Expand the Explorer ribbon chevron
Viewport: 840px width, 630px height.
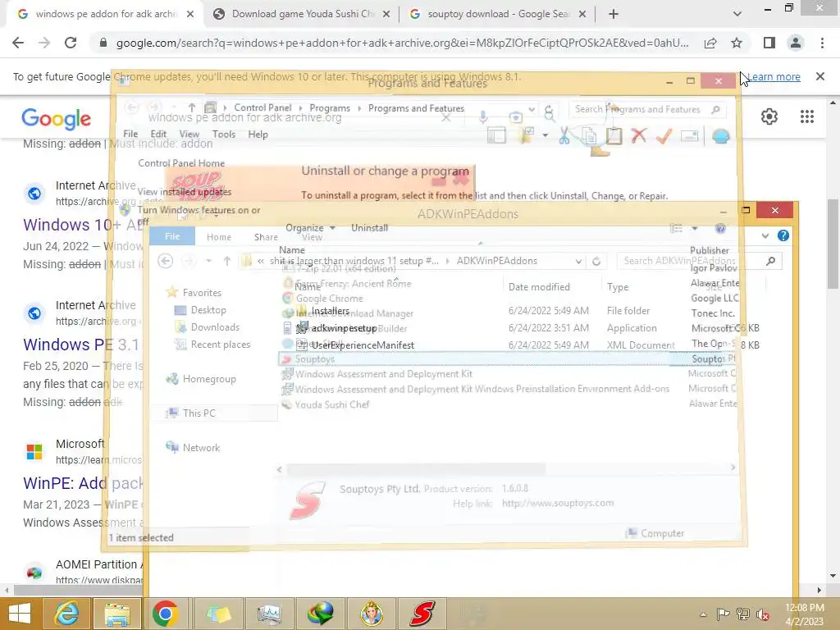tap(765, 235)
